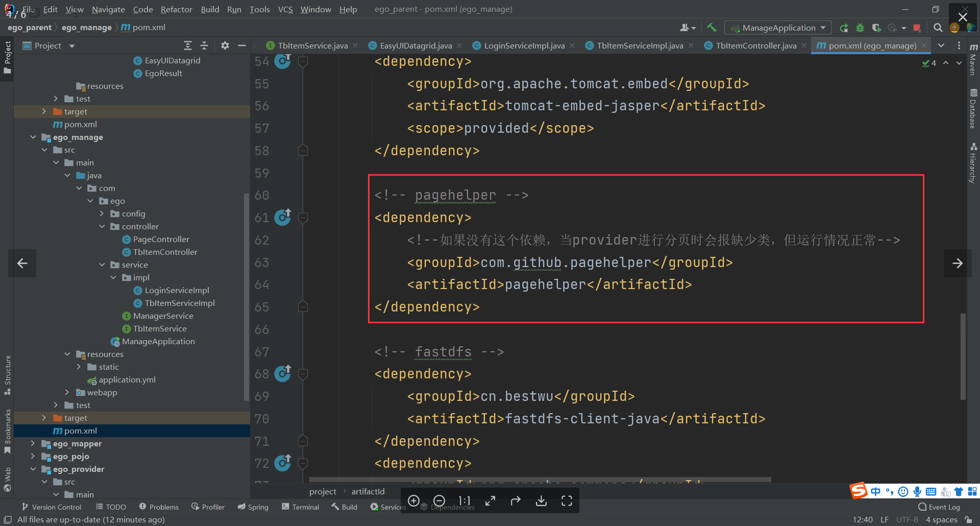Click gutter dependency icon on line 54

click(283, 61)
